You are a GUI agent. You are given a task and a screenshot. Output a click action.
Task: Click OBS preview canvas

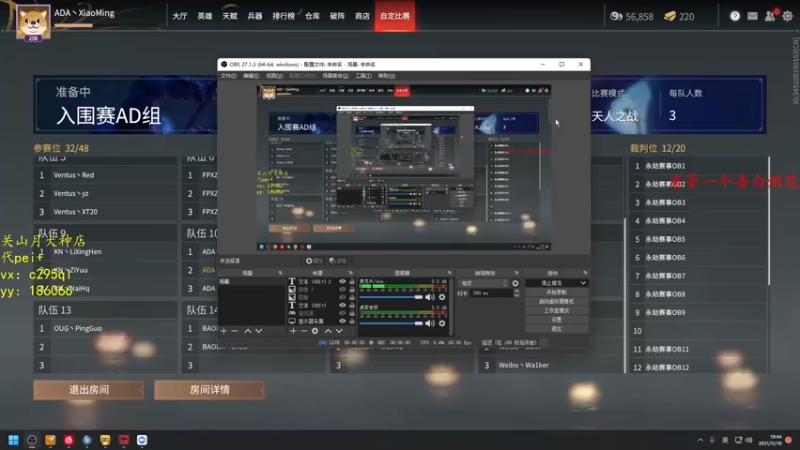coord(404,167)
